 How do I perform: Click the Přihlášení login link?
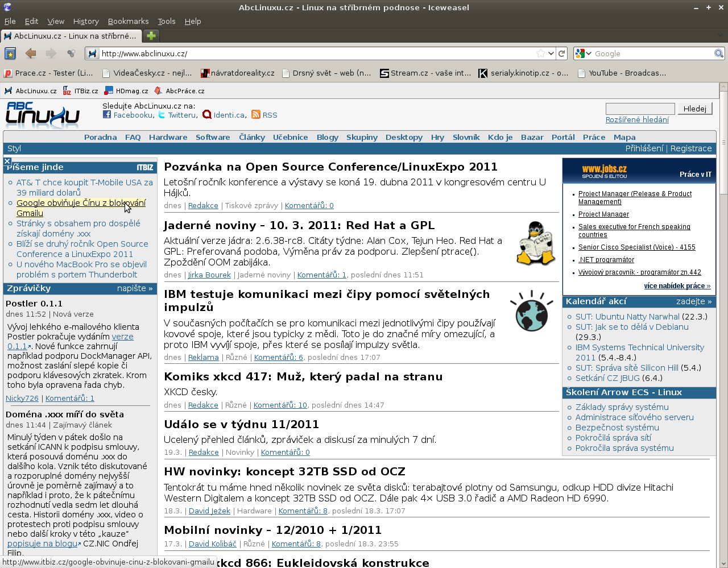644,148
